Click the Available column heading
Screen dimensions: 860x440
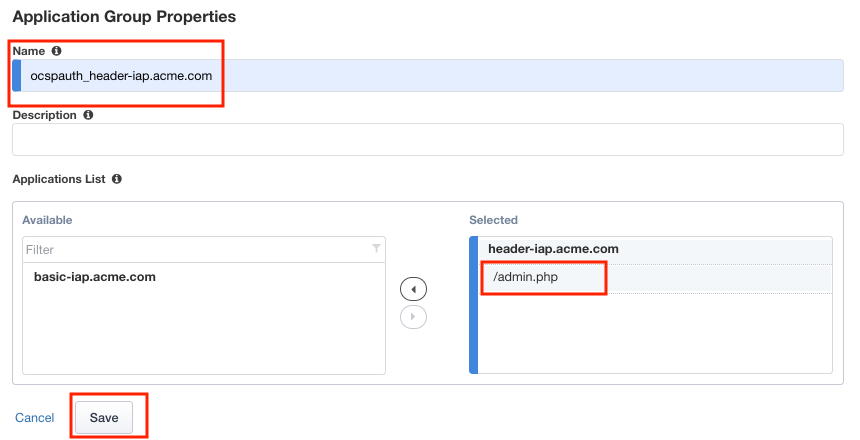(x=47, y=220)
